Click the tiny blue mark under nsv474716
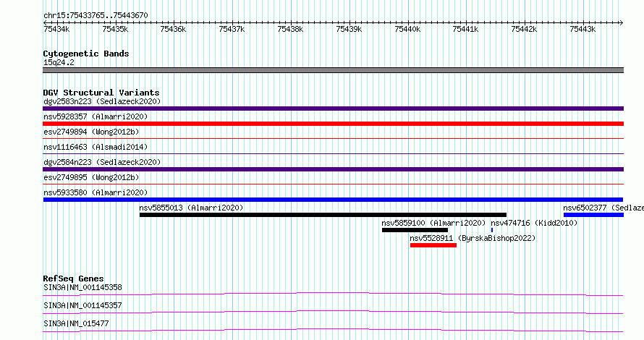Screen dimensions: 644x340 (492, 230)
